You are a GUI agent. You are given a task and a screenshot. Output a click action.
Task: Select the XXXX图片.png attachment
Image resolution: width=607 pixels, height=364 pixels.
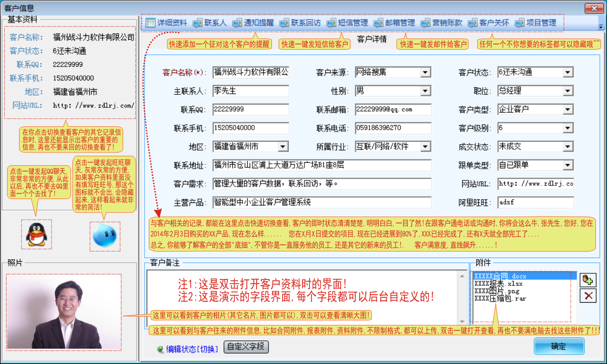click(x=497, y=291)
